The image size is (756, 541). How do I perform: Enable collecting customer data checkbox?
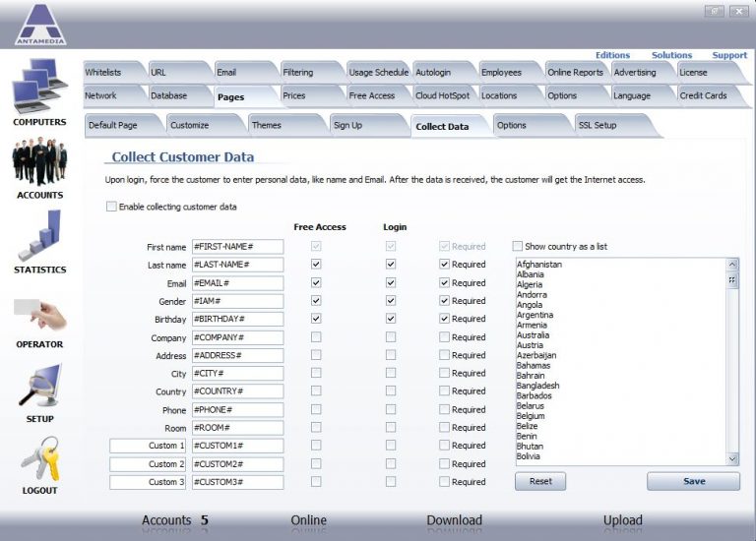111,207
